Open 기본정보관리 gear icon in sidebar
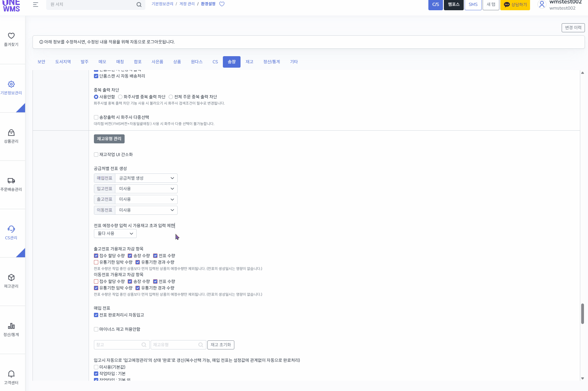The height and width of the screenshot is (391, 588). point(11,84)
